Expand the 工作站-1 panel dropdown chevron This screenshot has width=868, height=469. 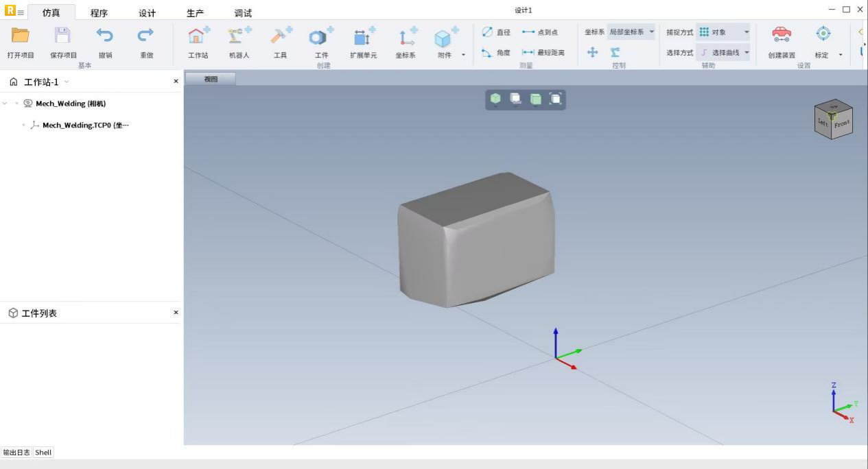tap(67, 82)
